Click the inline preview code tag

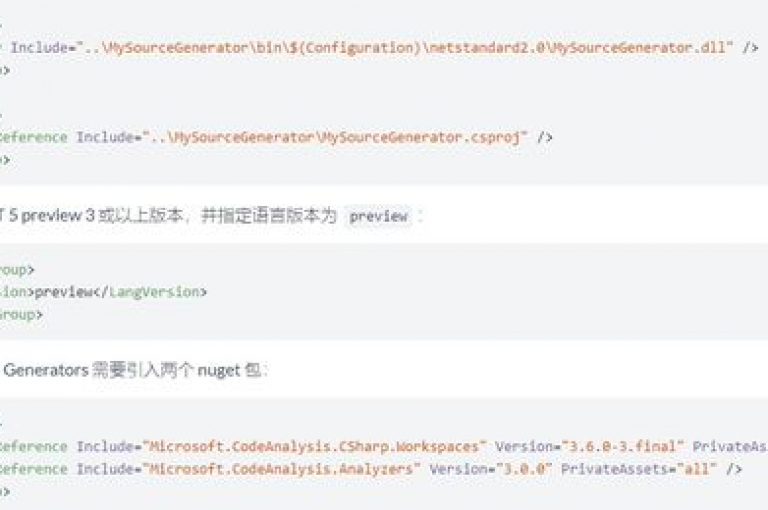click(379, 216)
